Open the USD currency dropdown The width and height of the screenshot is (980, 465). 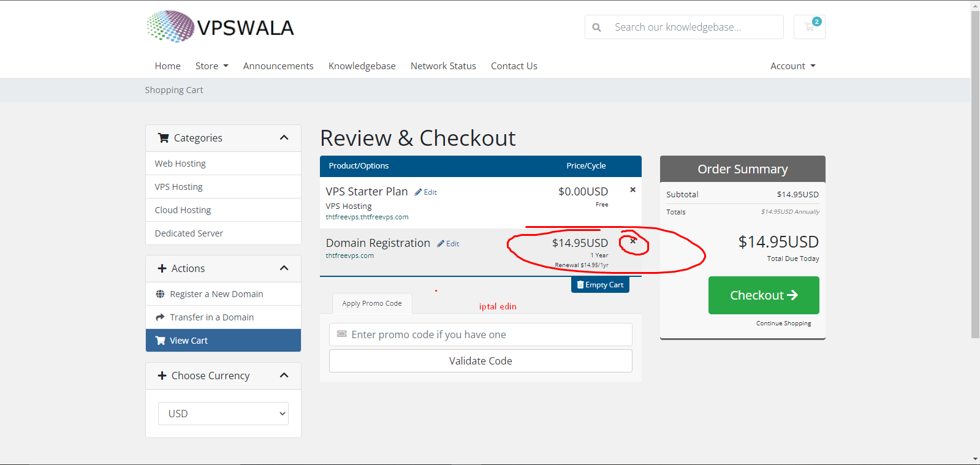click(223, 414)
